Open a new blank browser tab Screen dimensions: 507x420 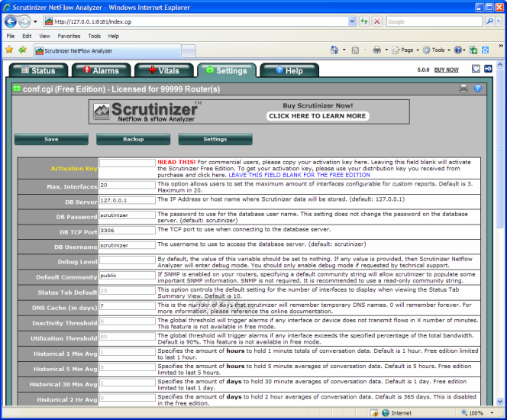tap(188, 51)
